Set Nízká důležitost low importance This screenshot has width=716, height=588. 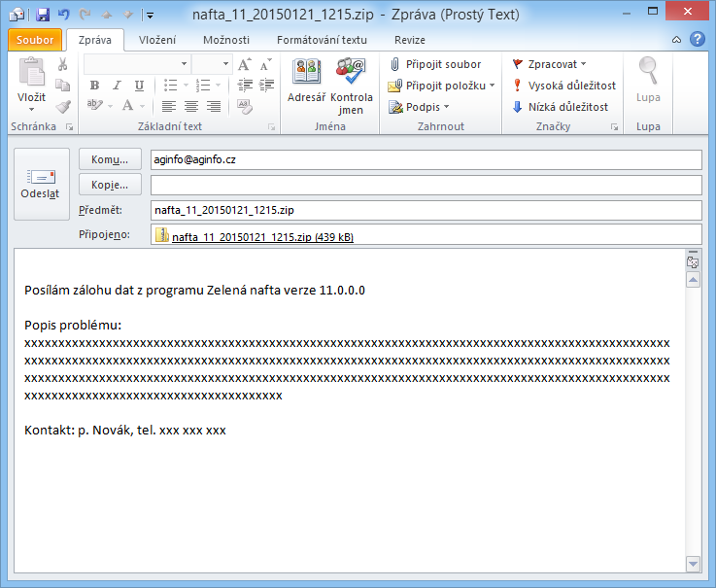click(561, 107)
